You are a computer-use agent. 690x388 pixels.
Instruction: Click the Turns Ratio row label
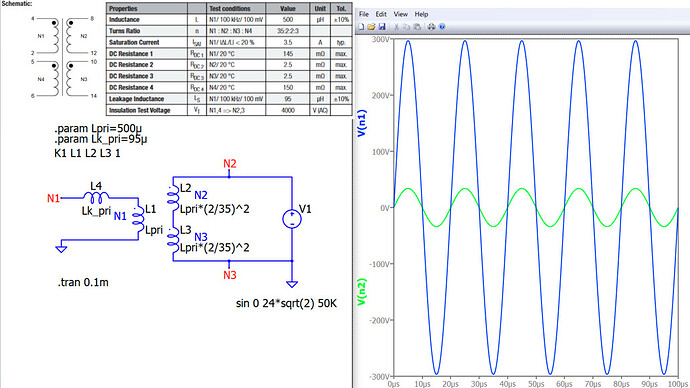pos(125,31)
